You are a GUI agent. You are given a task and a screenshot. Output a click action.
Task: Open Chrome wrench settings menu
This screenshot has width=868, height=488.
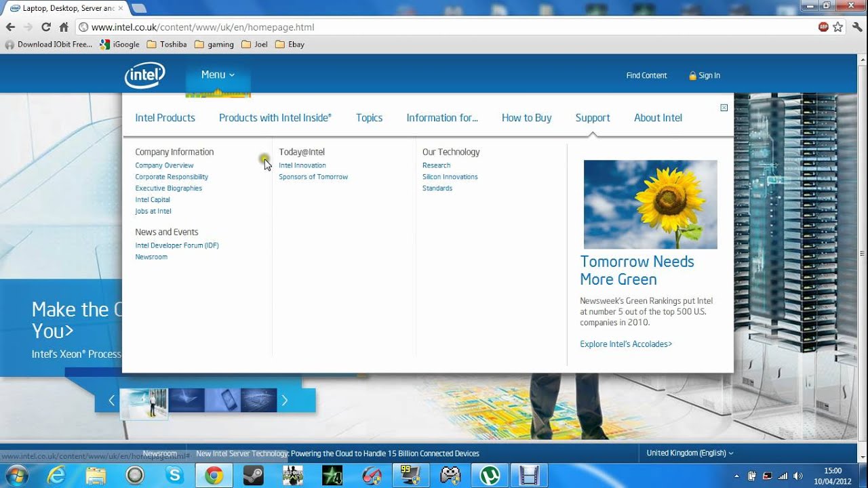857,27
